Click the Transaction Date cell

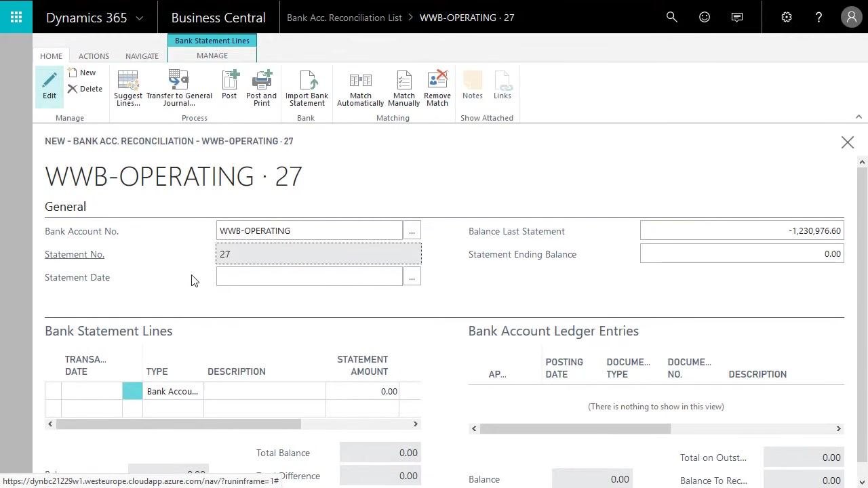(x=92, y=391)
